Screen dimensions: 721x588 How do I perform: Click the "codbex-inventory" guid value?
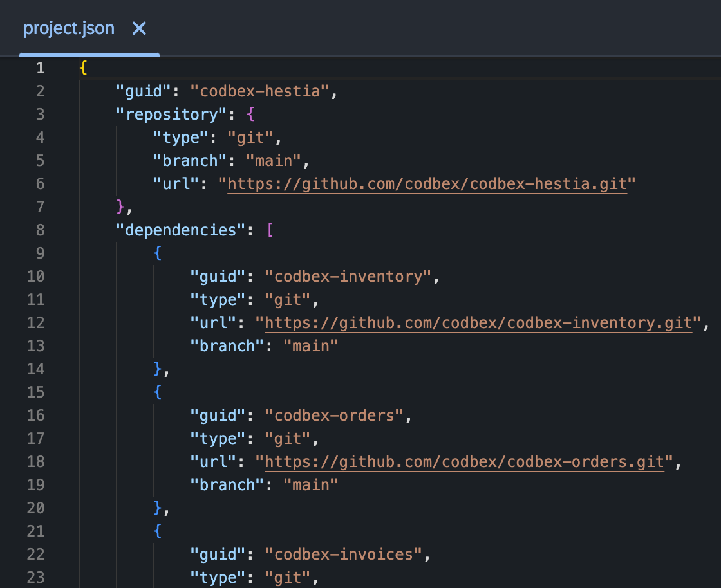coord(348,277)
